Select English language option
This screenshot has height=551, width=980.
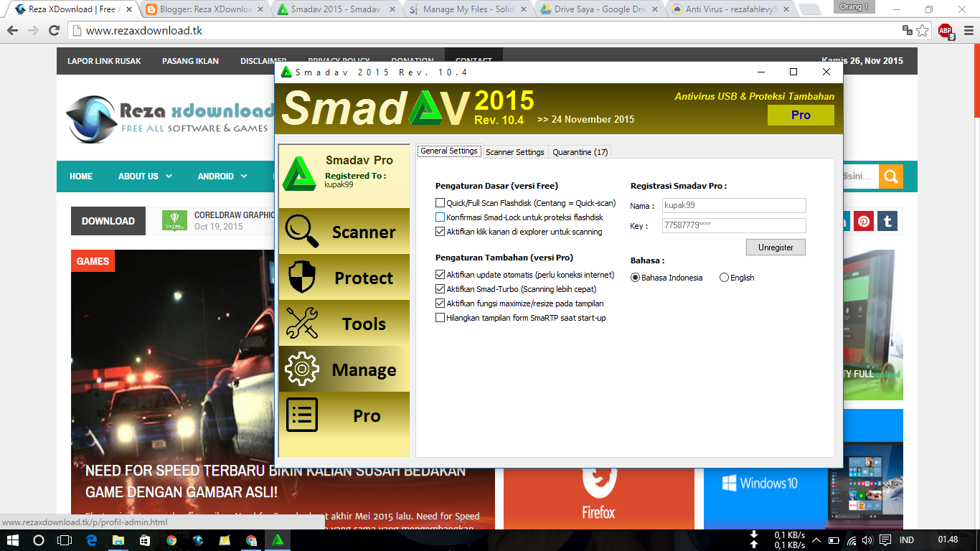[x=724, y=278]
